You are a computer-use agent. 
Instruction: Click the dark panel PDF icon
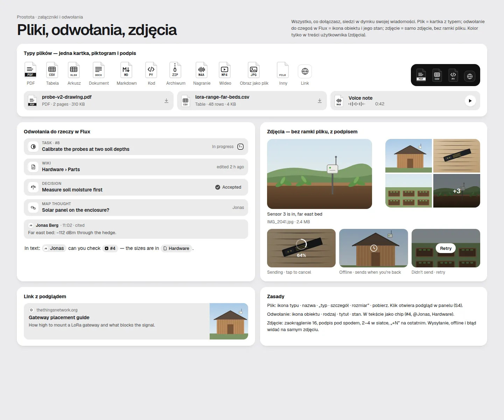click(x=421, y=75)
